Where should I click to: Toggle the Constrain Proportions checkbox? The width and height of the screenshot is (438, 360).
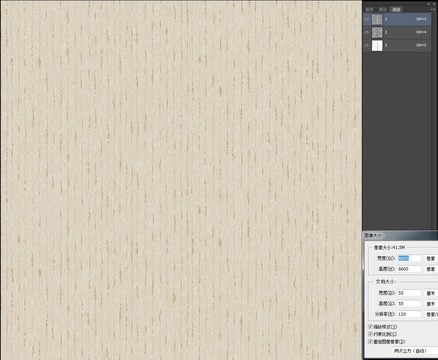371,334
